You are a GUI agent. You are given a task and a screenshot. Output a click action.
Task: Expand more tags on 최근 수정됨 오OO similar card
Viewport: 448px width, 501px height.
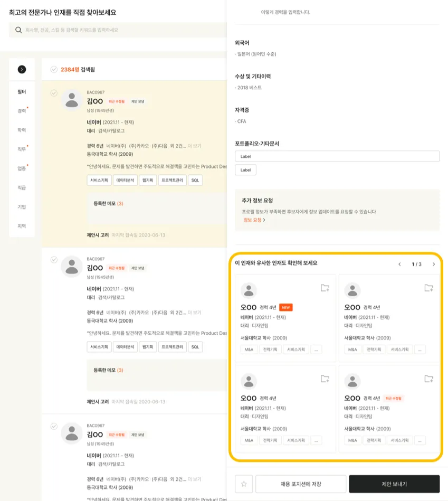coord(420,440)
